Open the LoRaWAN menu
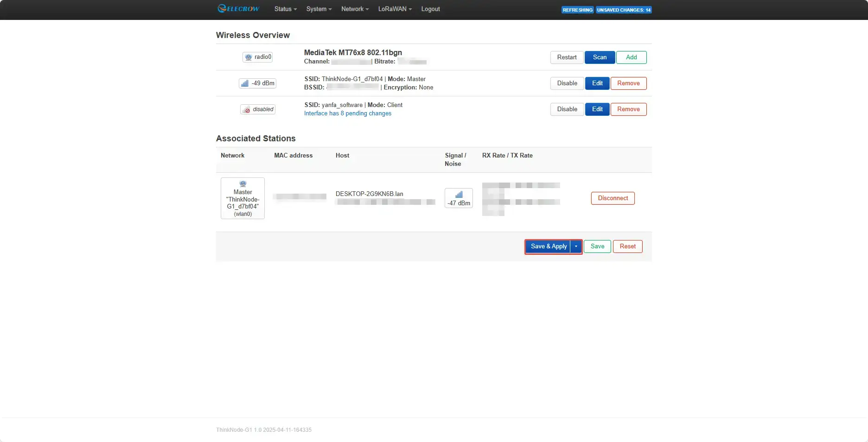 point(395,9)
